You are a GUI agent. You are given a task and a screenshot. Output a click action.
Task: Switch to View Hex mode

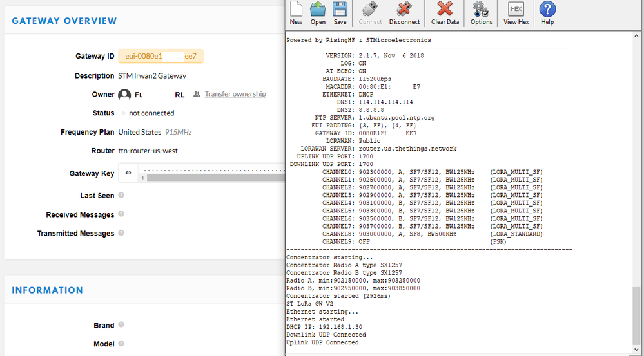516,13
